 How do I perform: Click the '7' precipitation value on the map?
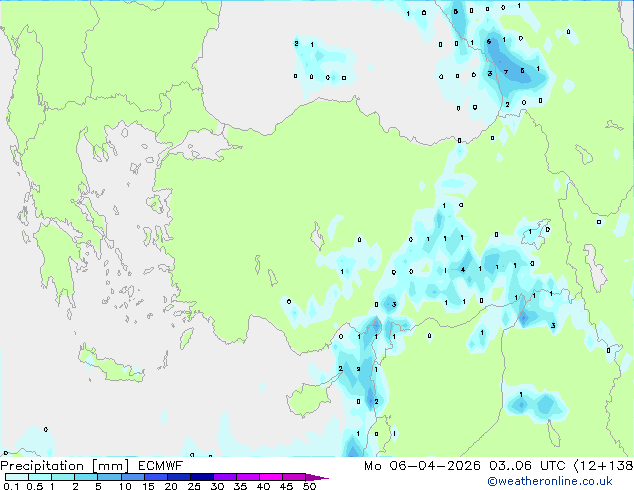(506, 72)
